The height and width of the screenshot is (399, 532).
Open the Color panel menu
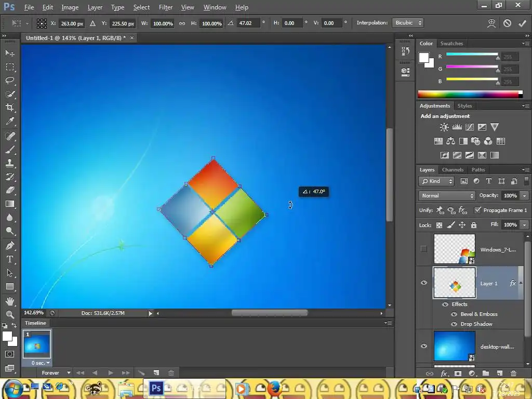coord(526,44)
